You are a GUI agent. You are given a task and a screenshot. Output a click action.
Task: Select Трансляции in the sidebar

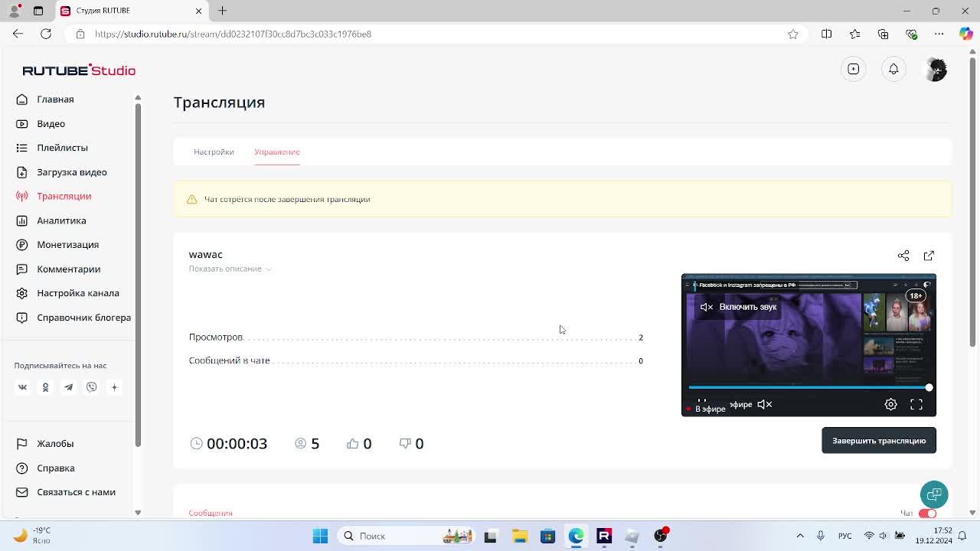pyautogui.click(x=64, y=197)
